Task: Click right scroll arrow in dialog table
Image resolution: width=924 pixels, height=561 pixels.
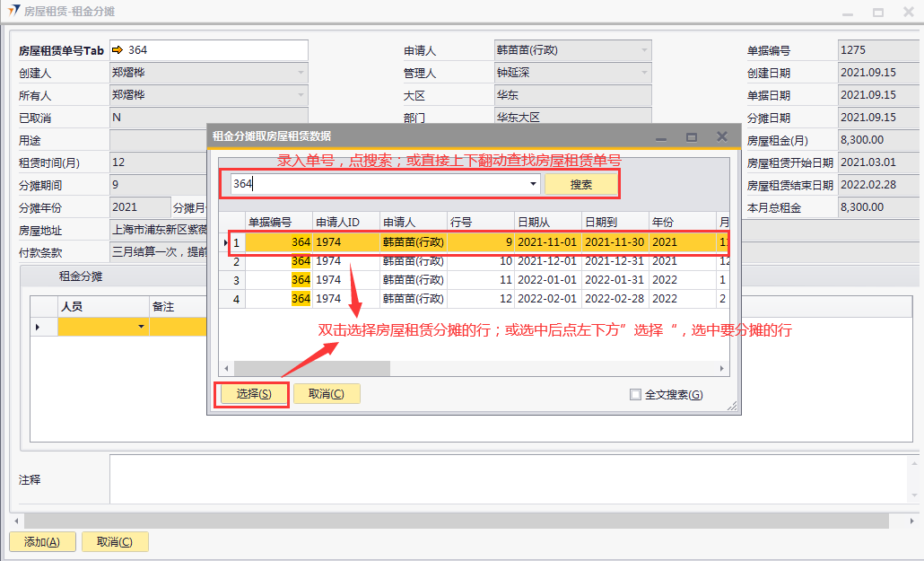Action: (x=721, y=369)
